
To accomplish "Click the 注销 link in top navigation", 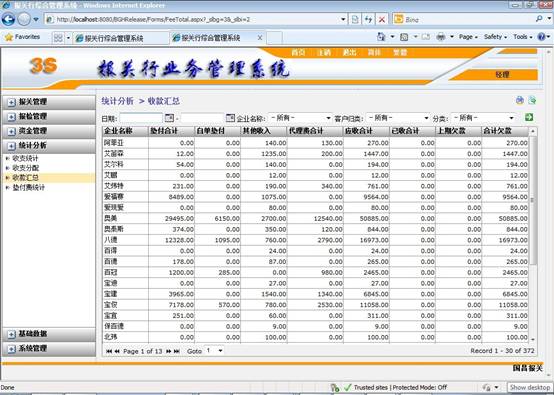I will pos(324,53).
